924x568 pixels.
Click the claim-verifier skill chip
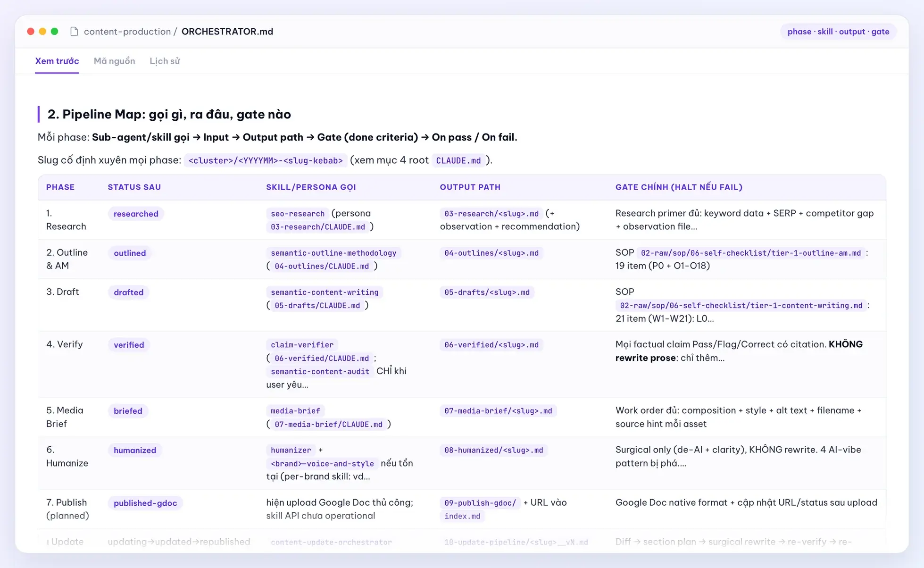point(302,345)
